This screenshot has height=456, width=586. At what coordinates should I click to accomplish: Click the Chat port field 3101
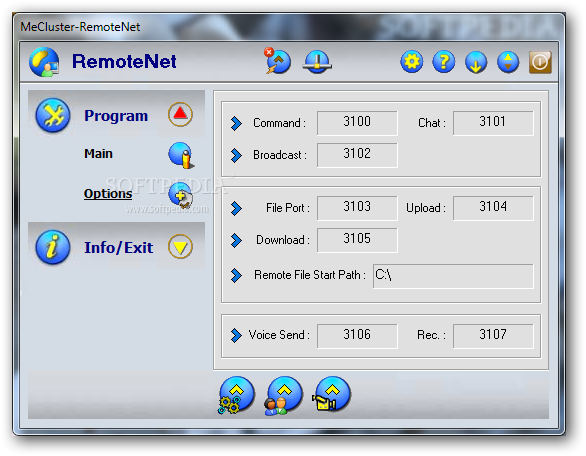point(493,123)
